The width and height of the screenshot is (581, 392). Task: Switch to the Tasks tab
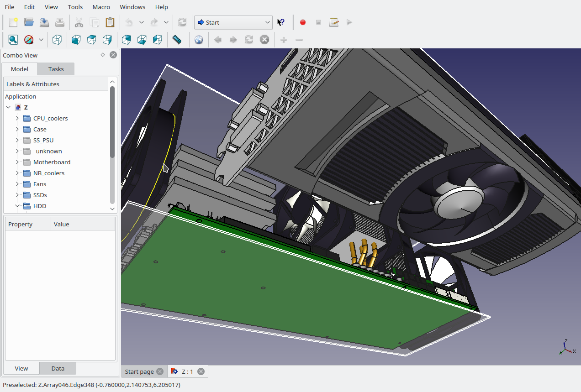(x=56, y=69)
